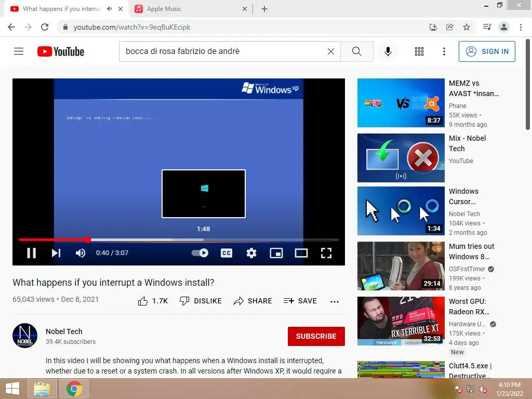Clear the search box with the X icon
Viewport: 532px width, 399px height.
pyautogui.click(x=331, y=51)
